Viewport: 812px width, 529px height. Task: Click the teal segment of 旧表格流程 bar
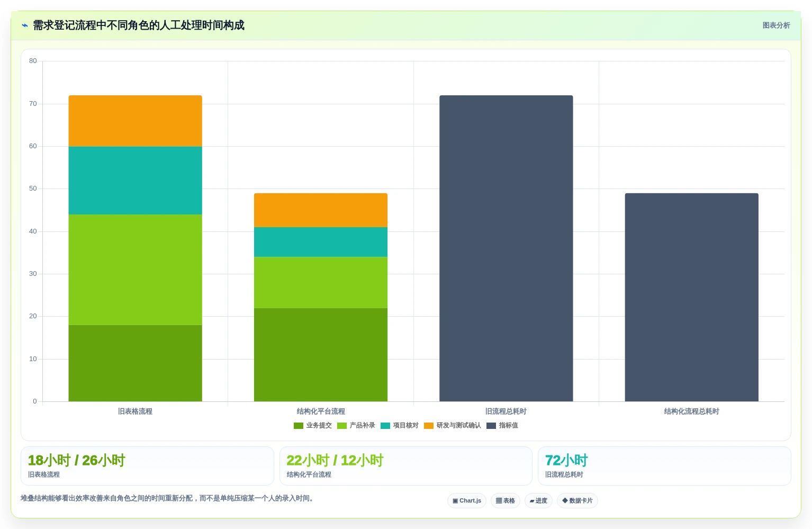[136, 181]
